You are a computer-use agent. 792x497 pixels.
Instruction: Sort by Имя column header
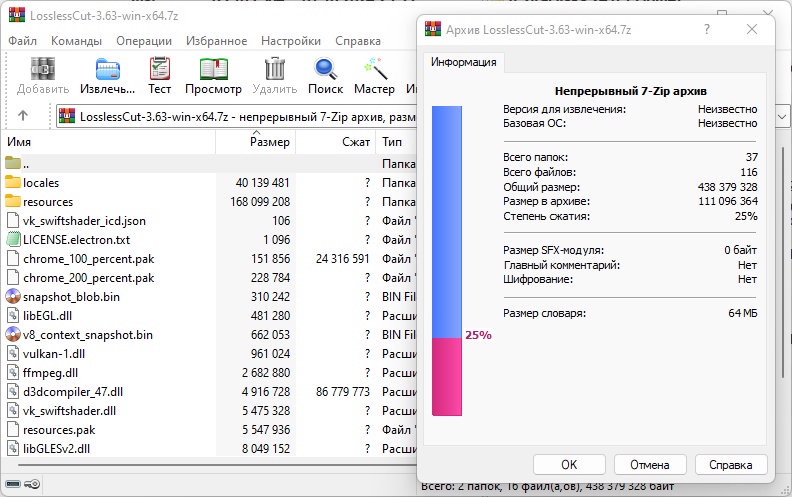point(109,142)
